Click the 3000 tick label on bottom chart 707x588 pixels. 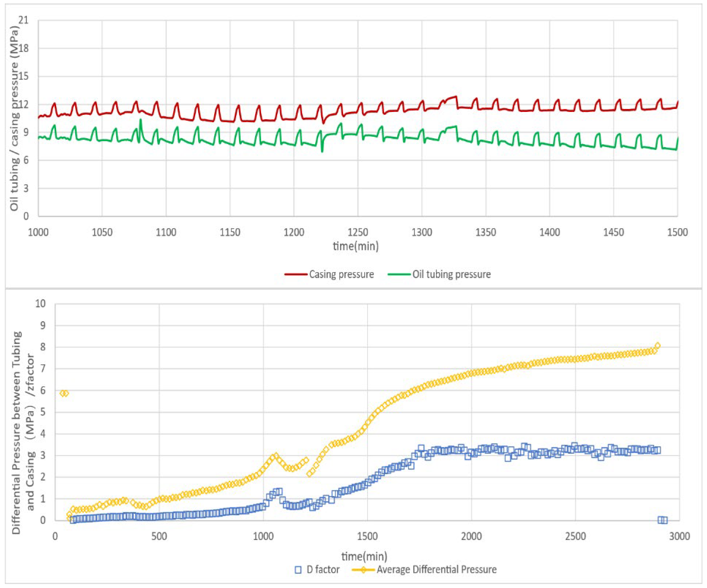point(679,536)
